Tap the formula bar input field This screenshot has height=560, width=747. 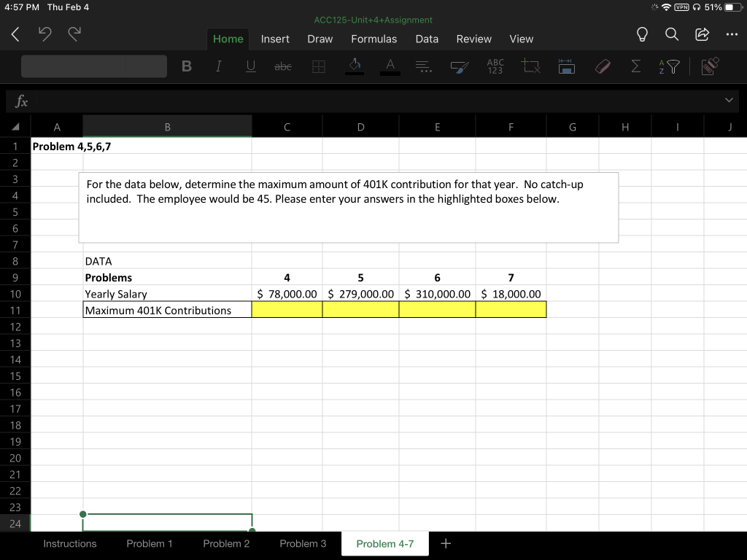point(379,101)
